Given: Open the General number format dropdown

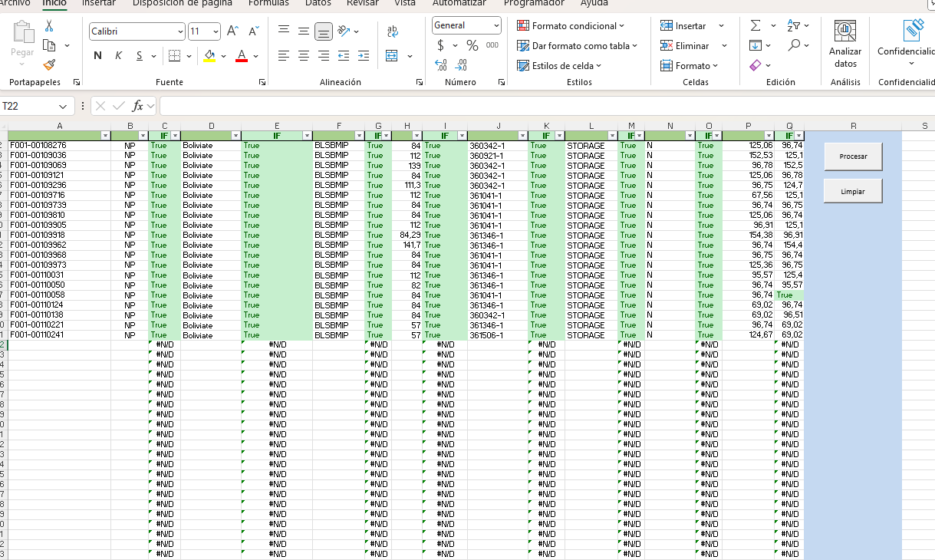Looking at the screenshot, I should pos(497,25).
